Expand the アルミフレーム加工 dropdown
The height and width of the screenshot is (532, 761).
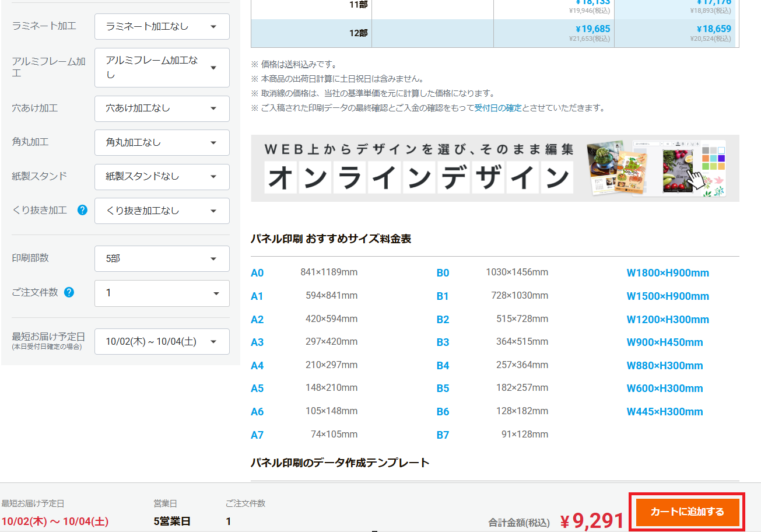pos(162,68)
